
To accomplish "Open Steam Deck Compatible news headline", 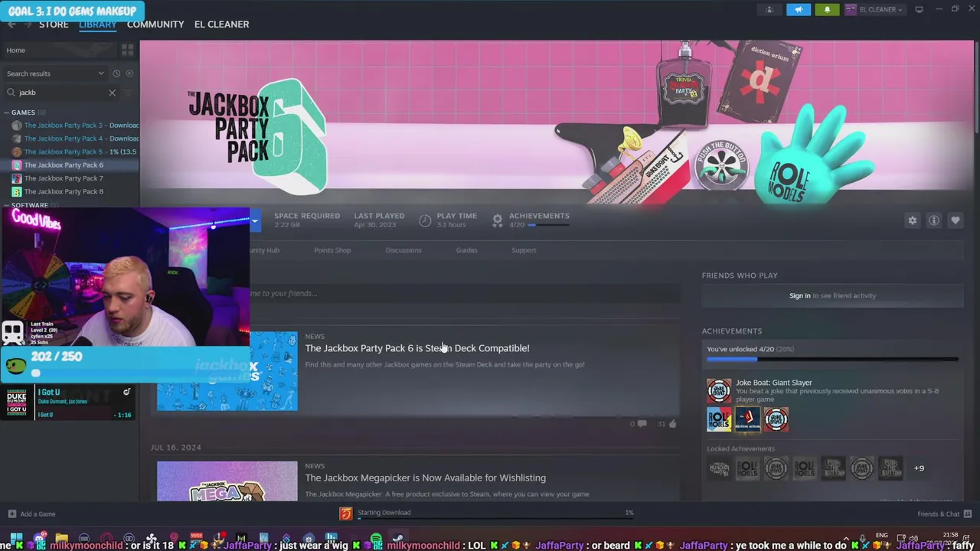I will (417, 348).
